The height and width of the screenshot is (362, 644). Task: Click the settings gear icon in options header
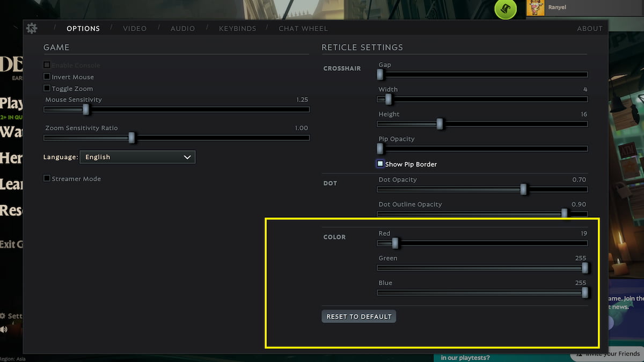pos(32,28)
